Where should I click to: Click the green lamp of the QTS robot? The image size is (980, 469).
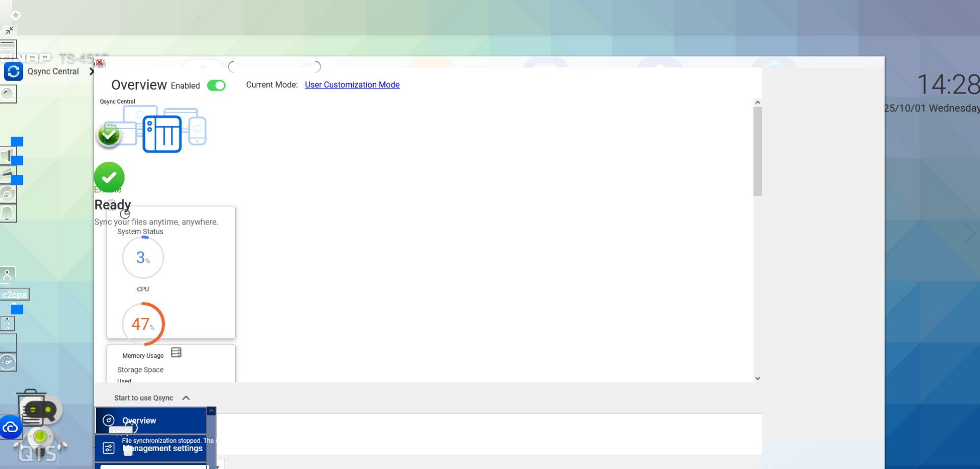40,436
